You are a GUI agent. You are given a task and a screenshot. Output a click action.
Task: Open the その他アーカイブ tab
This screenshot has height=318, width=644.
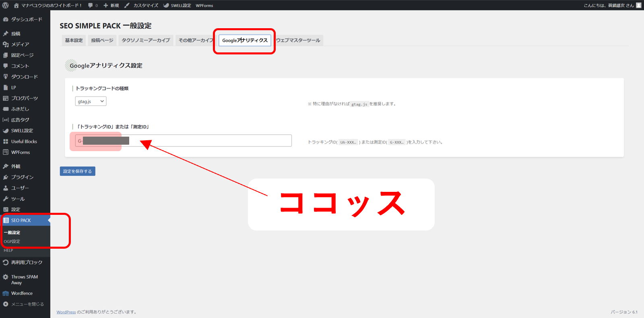(196, 40)
